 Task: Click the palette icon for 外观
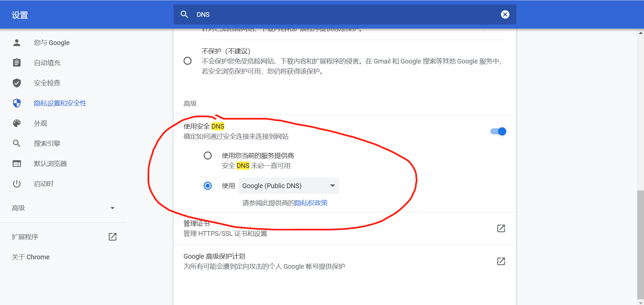[x=17, y=123]
